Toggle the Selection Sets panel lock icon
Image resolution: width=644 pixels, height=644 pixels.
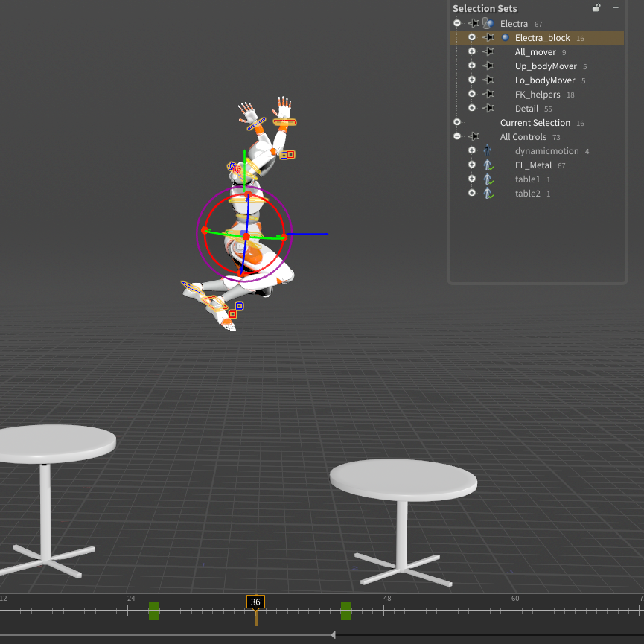596,7
